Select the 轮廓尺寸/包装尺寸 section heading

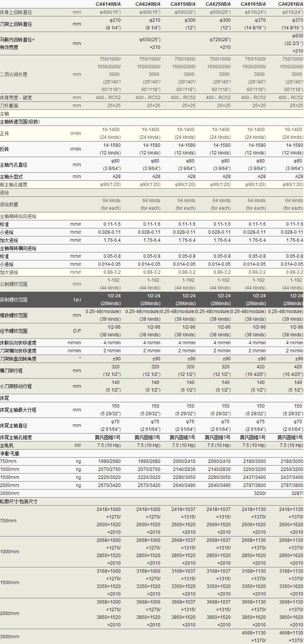point(19,501)
